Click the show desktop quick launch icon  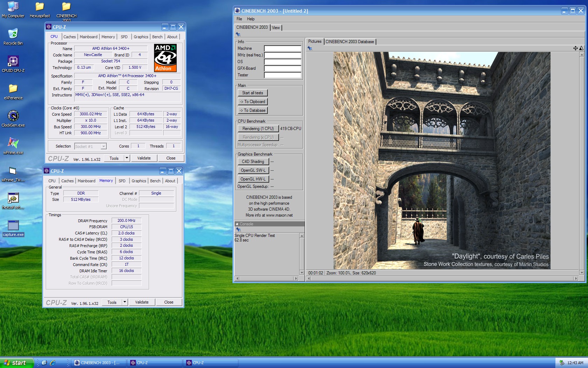[44, 363]
